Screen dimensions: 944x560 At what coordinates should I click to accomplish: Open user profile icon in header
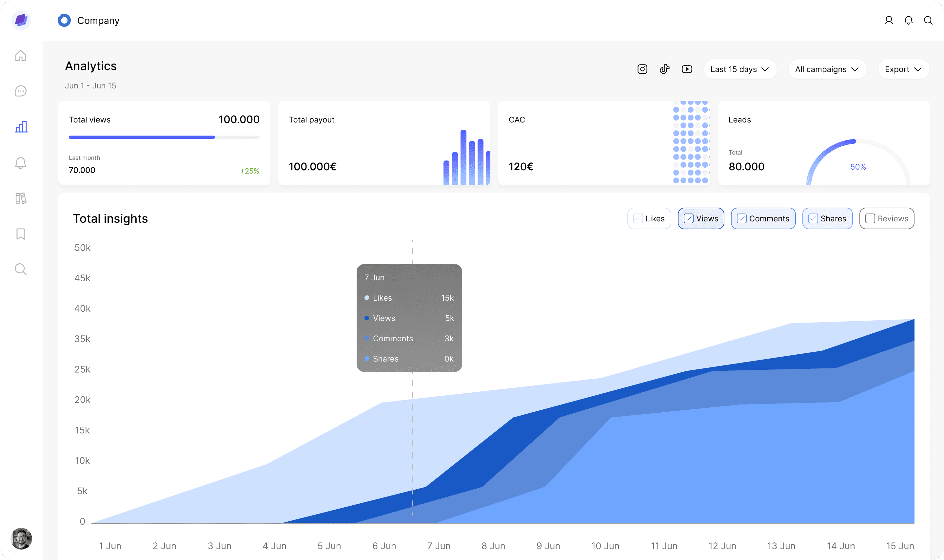click(x=889, y=20)
